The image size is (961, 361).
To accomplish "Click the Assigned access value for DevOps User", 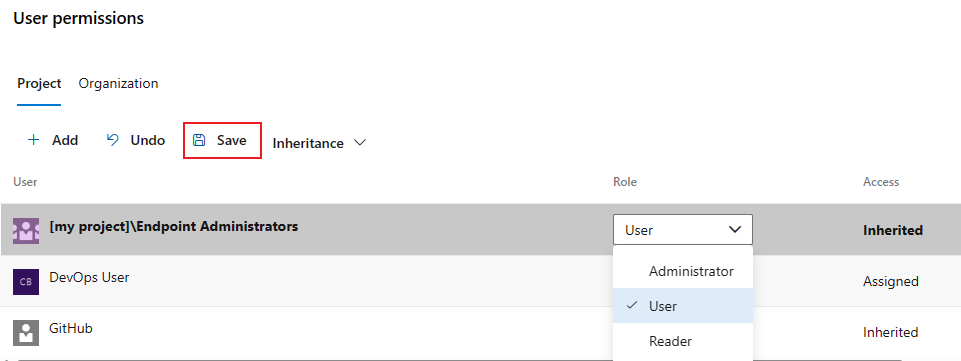I will (x=891, y=281).
